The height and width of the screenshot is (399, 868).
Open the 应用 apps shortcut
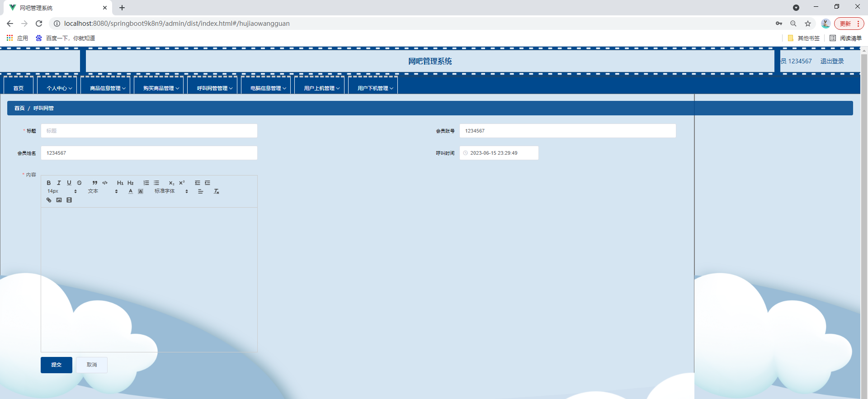tap(17, 38)
